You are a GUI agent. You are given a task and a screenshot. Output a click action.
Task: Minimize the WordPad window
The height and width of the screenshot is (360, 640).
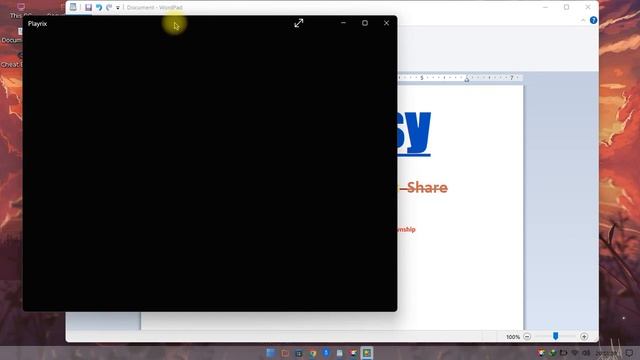[545, 7]
